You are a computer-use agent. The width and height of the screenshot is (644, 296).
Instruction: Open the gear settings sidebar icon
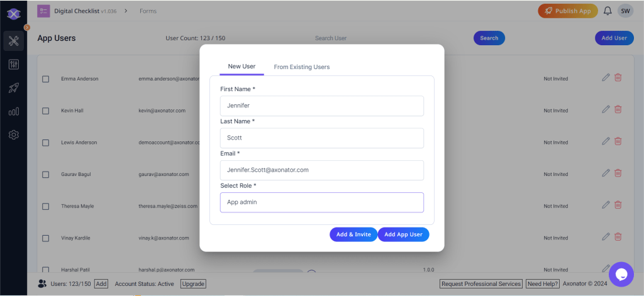(x=13, y=134)
